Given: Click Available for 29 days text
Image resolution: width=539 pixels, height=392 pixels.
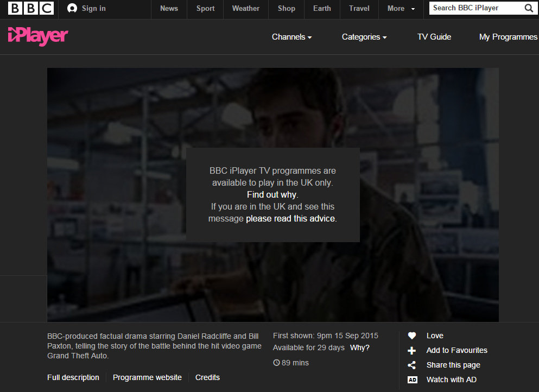Looking at the screenshot, I should pyautogui.click(x=309, y=347).
